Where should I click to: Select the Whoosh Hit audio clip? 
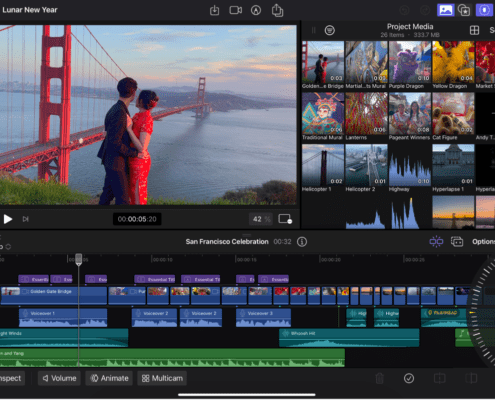click(349, 338)
